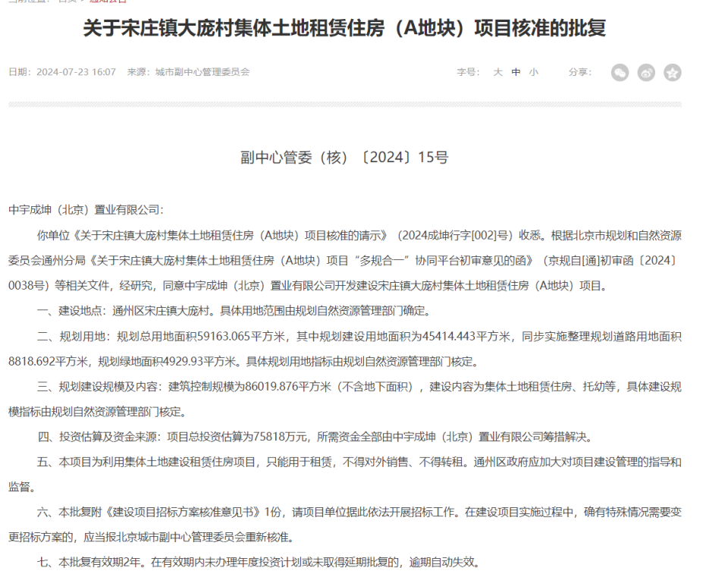
Task: Click green land area 4929.93平方米
Action: (200, 361)
